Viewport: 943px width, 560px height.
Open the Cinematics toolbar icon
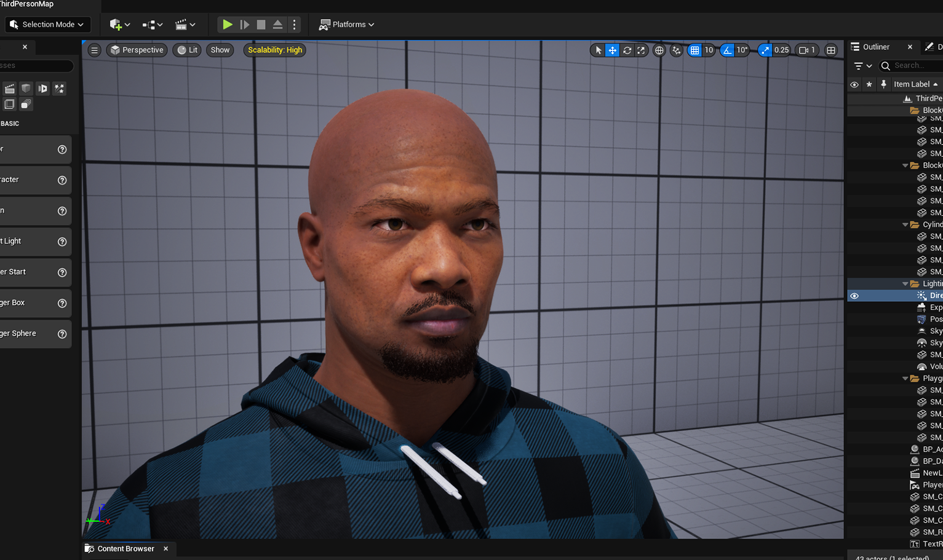point(181,24)
